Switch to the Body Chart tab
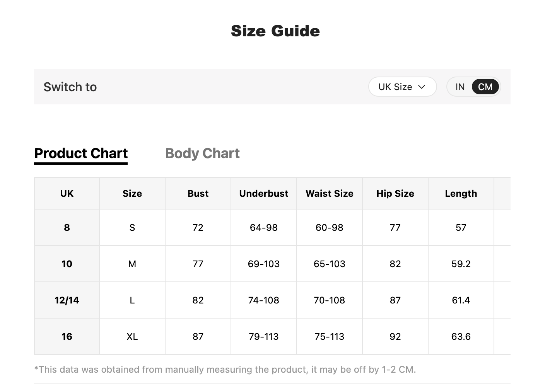This screenshot has height=392, width=533. pyautogui.click(x=202, y=153)
